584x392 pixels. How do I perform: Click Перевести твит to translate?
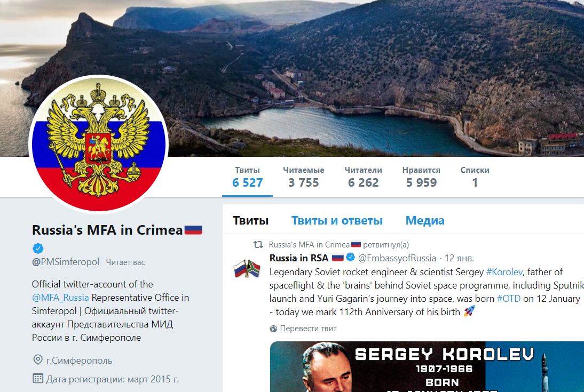[308, 329]
